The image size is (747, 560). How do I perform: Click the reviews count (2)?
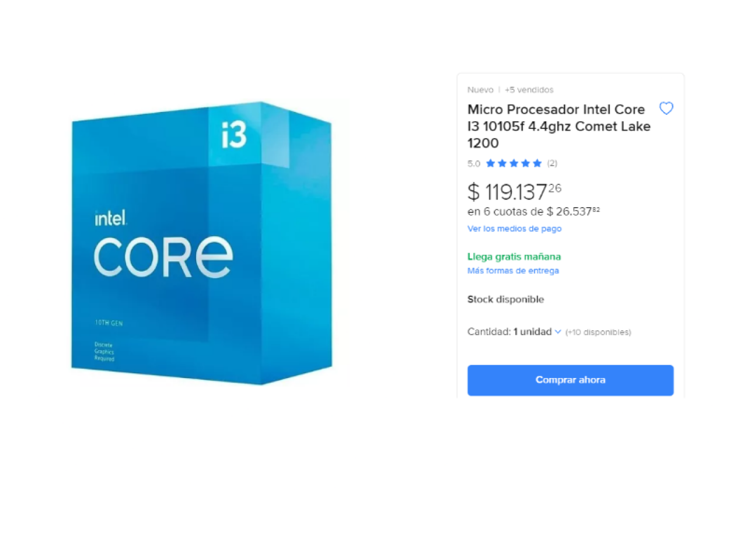(x=552, y=163)
